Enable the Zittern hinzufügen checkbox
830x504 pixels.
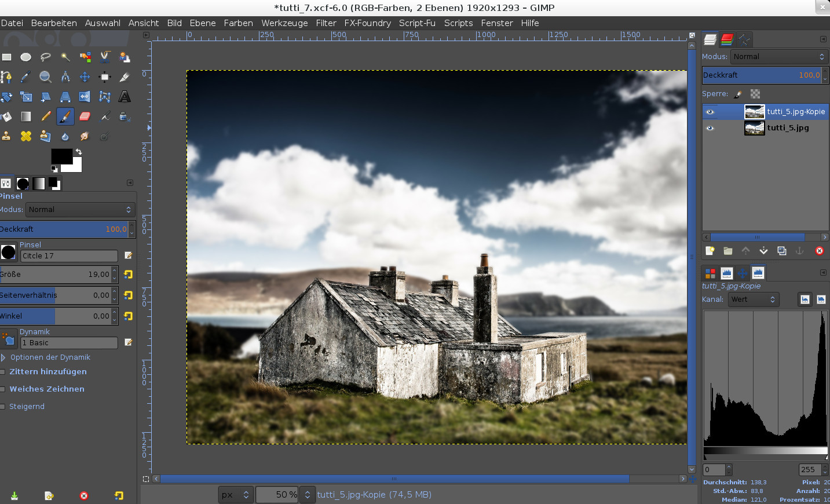(3, 372)
